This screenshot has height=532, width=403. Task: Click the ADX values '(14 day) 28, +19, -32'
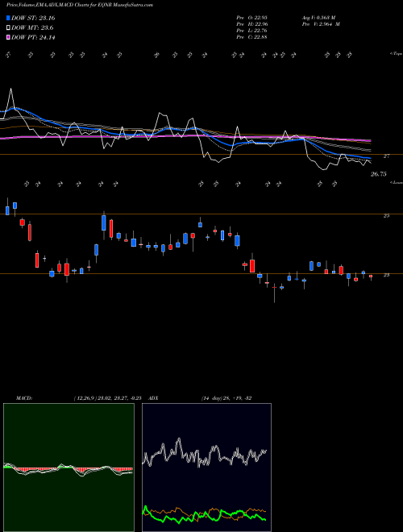click(x=226, y=398)
